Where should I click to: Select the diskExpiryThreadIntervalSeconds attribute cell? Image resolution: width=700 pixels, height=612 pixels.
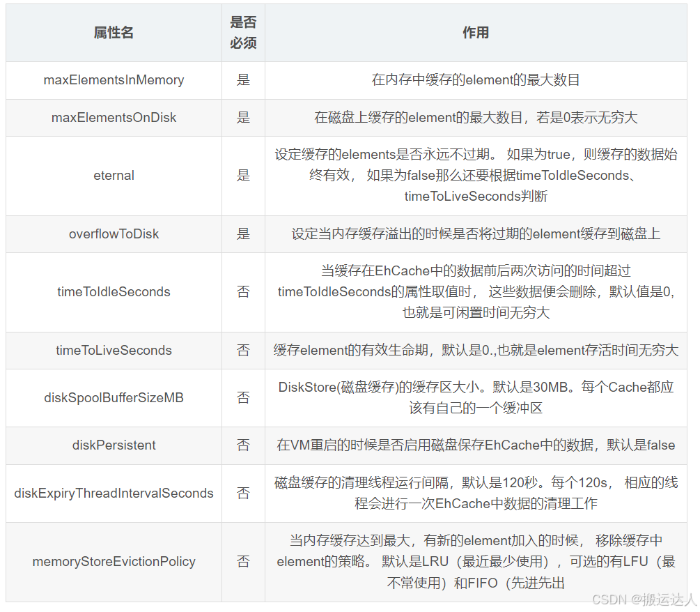[x=114, y=494]
